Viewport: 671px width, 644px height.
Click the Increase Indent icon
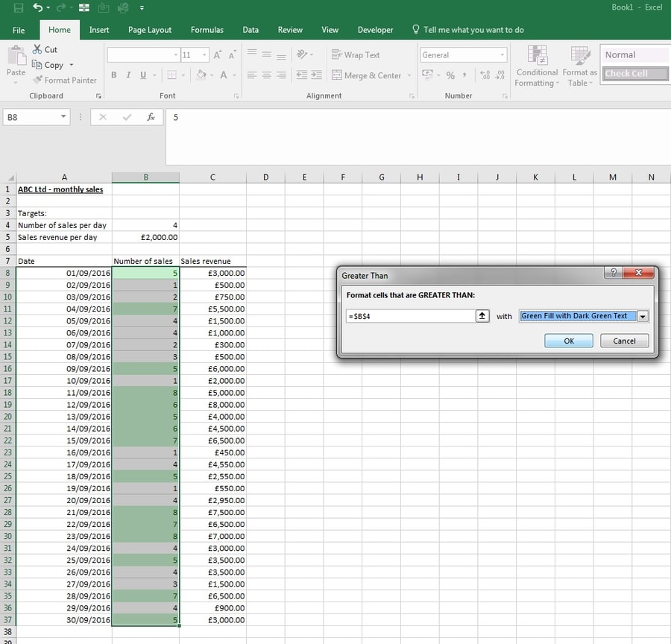pyautogui.click(x=317, y=75)
